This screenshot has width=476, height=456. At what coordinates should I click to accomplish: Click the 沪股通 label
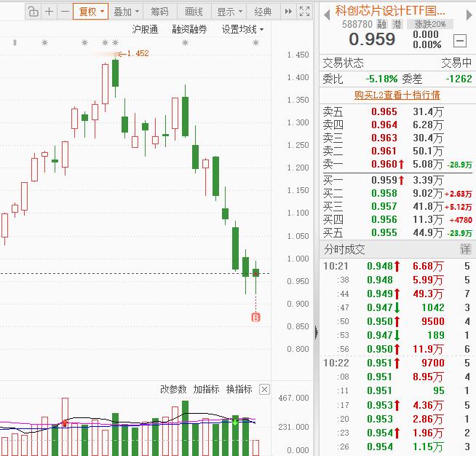coord(145,29)
